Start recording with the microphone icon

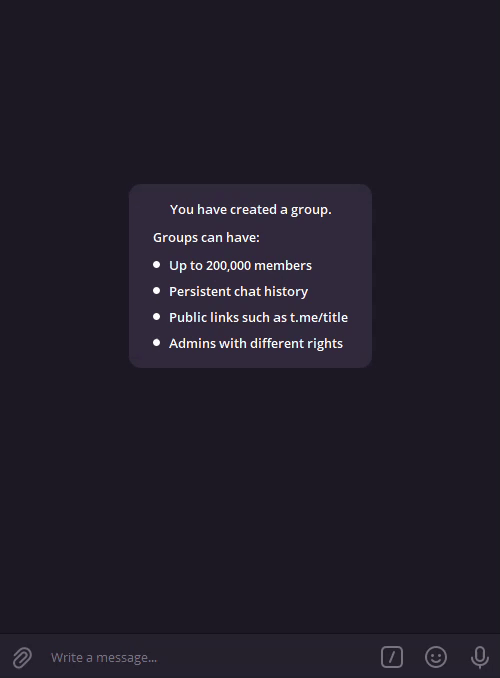point(480,657)
